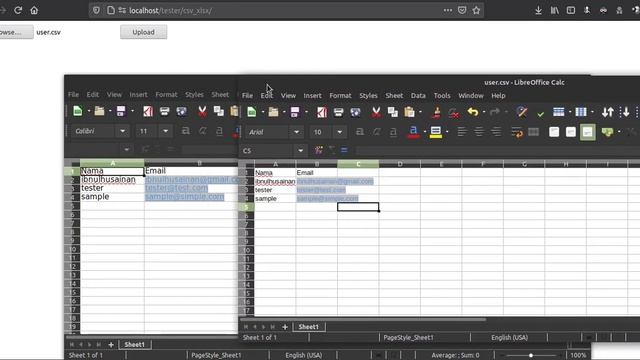Open Font Color dropdown arrow

tap(424, 132)
